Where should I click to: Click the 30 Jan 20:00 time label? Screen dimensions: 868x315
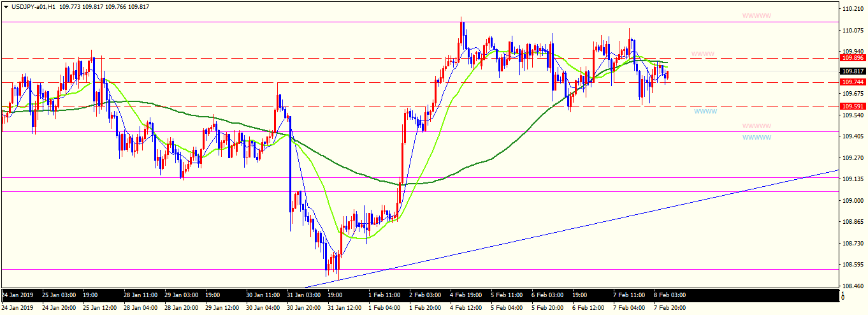(303, 307)
